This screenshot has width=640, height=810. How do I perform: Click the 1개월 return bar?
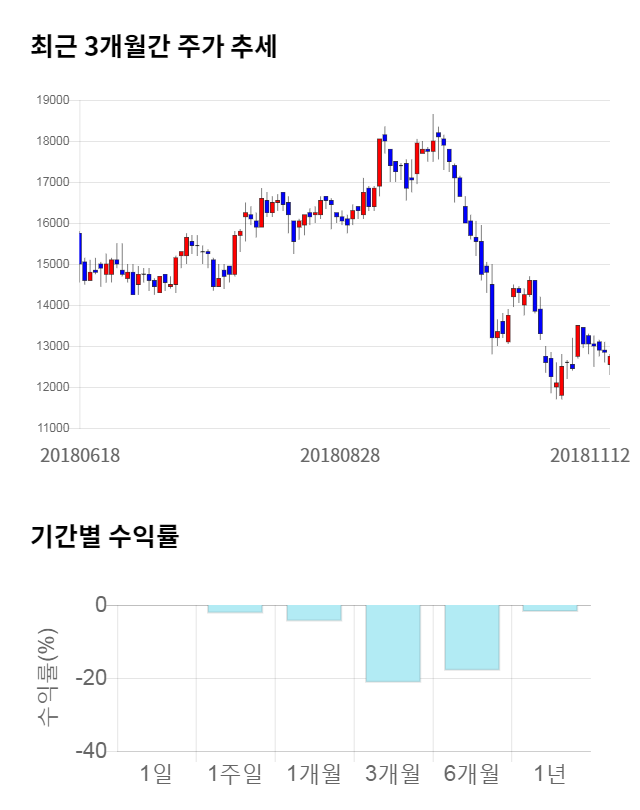[313, 612]
